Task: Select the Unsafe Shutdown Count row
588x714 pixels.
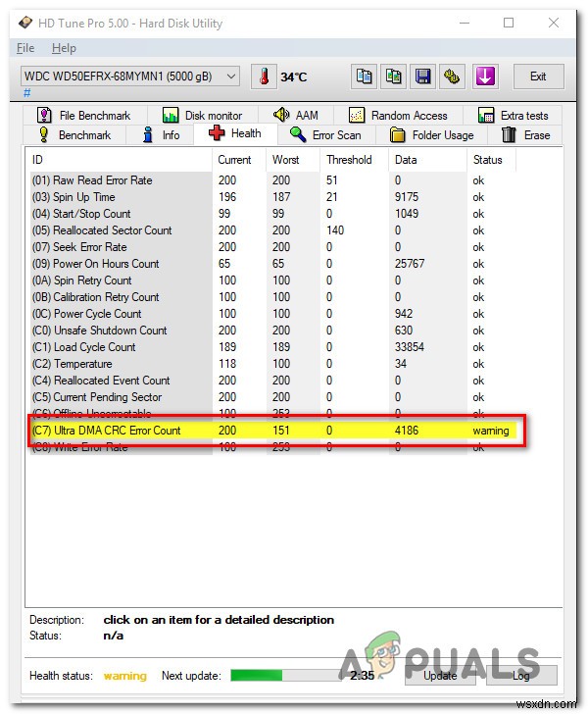Action: point(273,331)
